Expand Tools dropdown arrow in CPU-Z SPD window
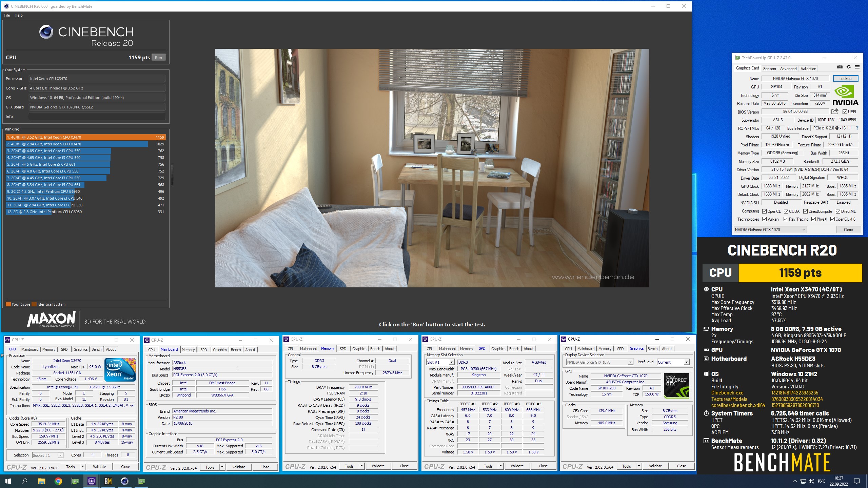 pos(500,466)
